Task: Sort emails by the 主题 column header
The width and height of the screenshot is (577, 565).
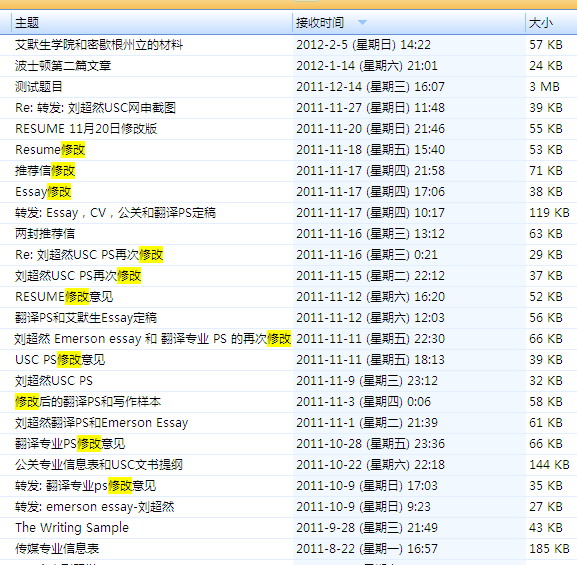Action: (152, 23)
